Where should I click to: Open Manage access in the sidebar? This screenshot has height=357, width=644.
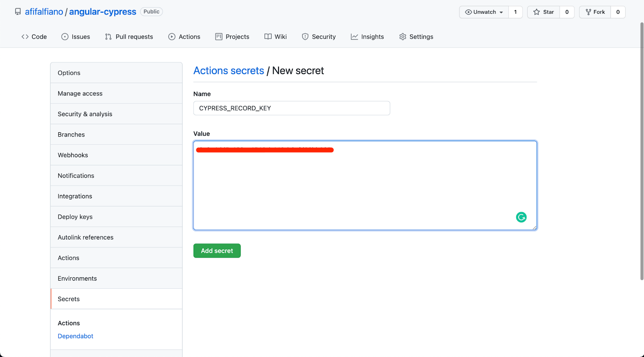pyautogui.click(x=116, y=93)
